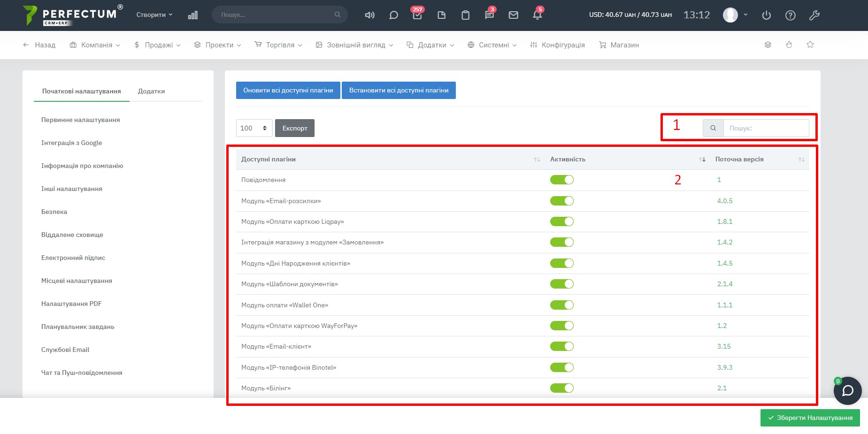Viewport: 868px width, 434px height.
Task: Open the bell notifications icon
Action: coord(537,15)
